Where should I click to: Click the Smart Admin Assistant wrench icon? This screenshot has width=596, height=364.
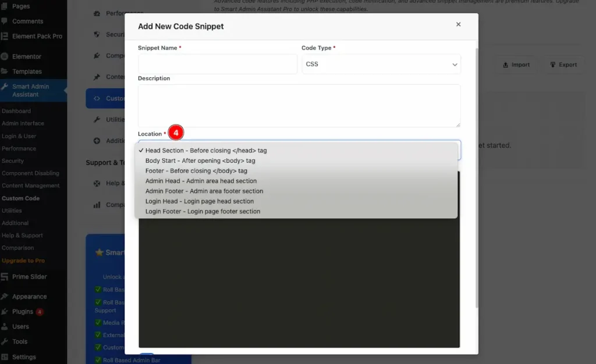tap(4, 87)
